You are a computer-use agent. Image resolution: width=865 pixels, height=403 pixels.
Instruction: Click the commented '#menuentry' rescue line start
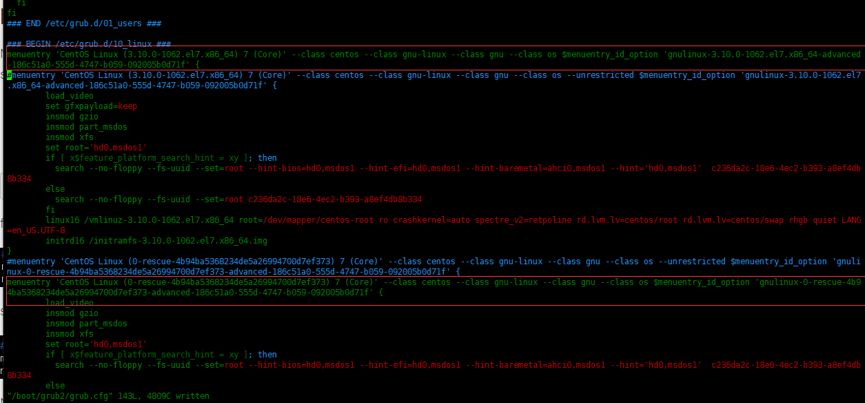(x=30, y=261)
